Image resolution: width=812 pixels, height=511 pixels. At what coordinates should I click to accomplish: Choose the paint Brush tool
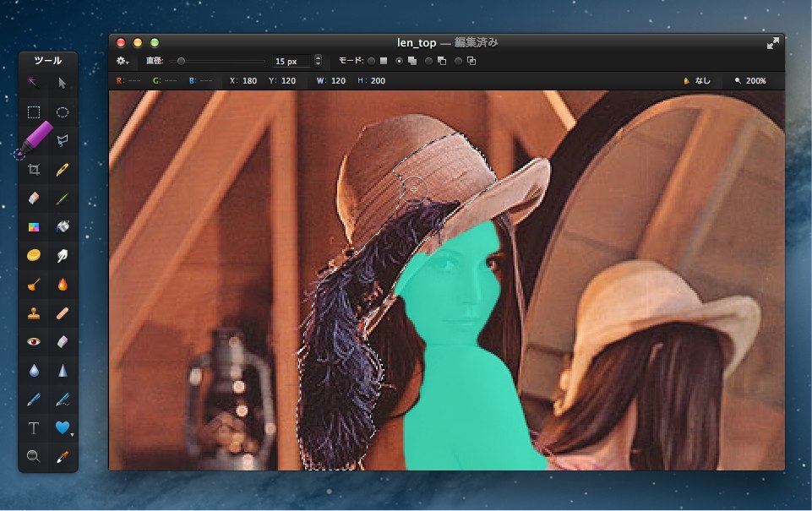tap(63, 198)
